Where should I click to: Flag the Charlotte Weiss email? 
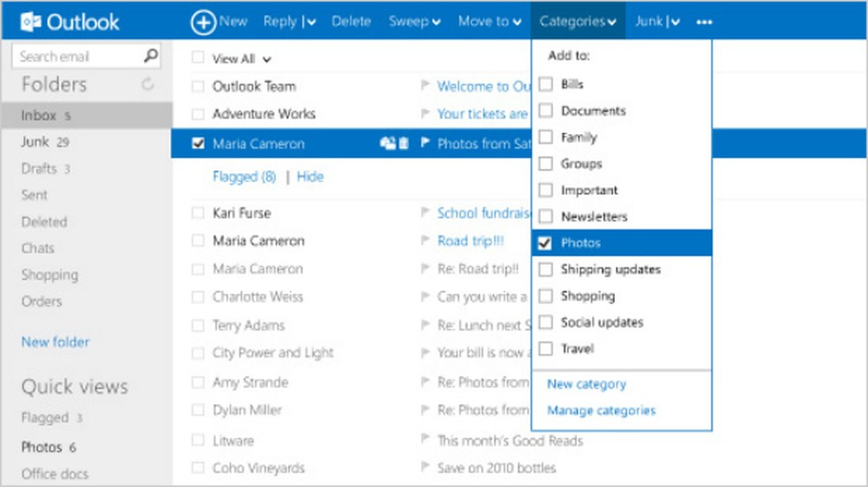coord(425,296)
